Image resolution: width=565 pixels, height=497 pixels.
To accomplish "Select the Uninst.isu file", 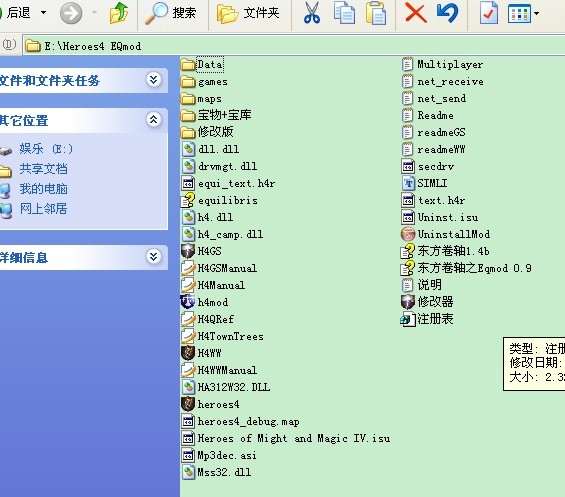I will point(440,217).
